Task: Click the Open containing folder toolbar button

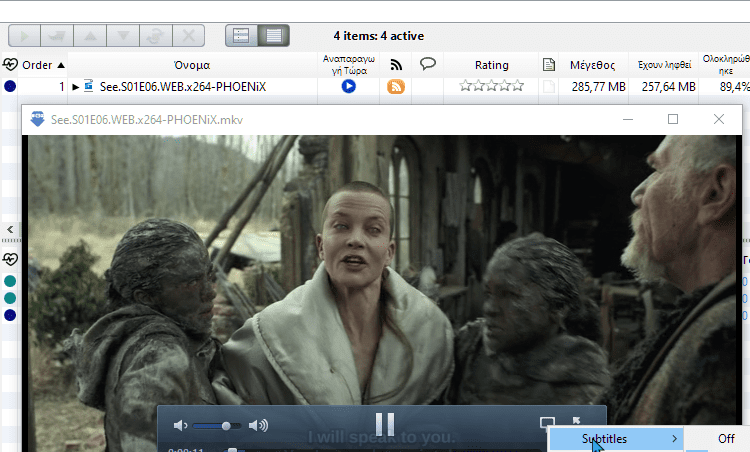Action: tap(57, 36)
